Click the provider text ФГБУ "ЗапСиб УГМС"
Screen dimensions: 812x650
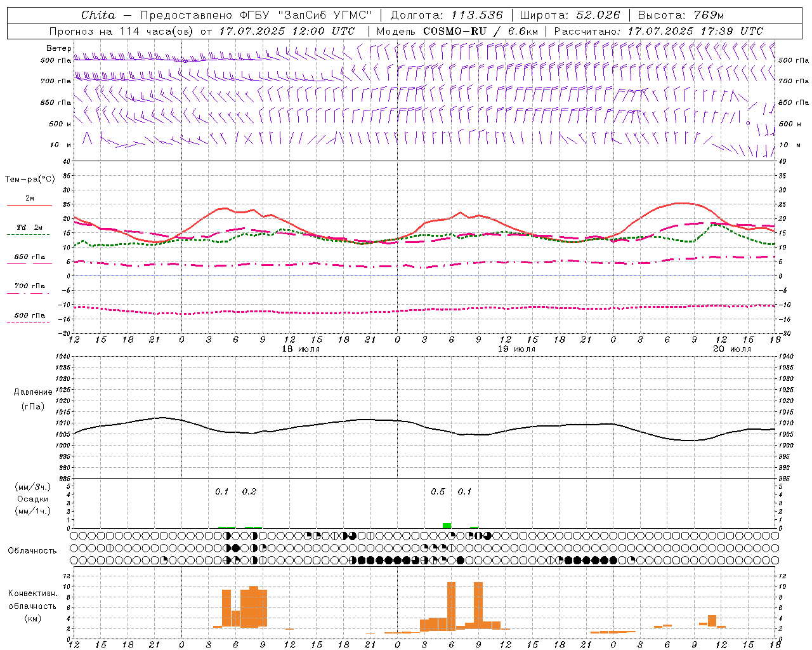[x=306, y=15]
